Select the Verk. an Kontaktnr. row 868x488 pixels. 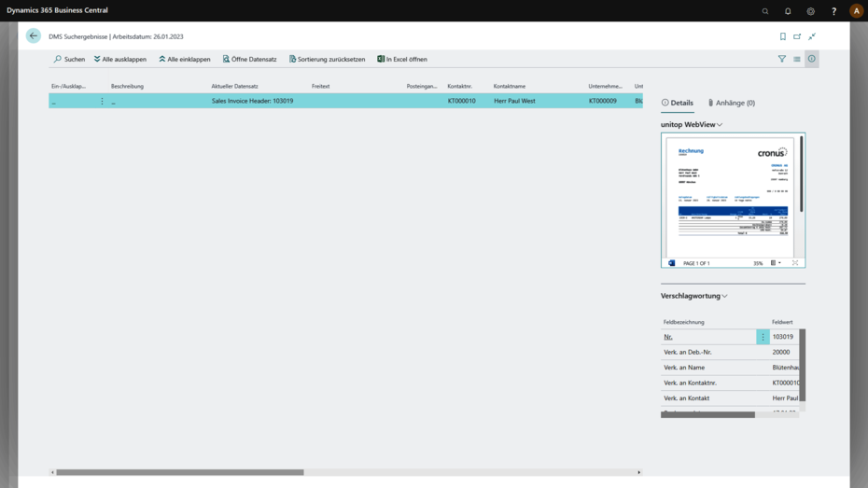tap(730, 383)
